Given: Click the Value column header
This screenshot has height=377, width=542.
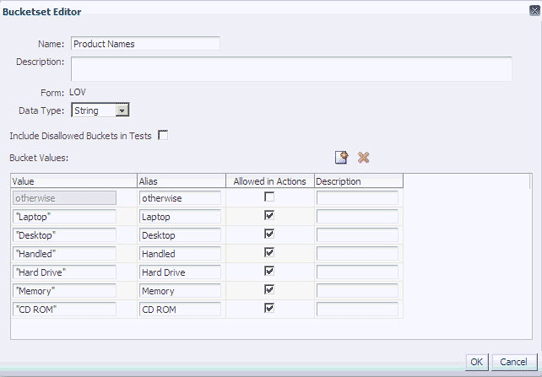Looking at the screenshot, I should (74, 181).
